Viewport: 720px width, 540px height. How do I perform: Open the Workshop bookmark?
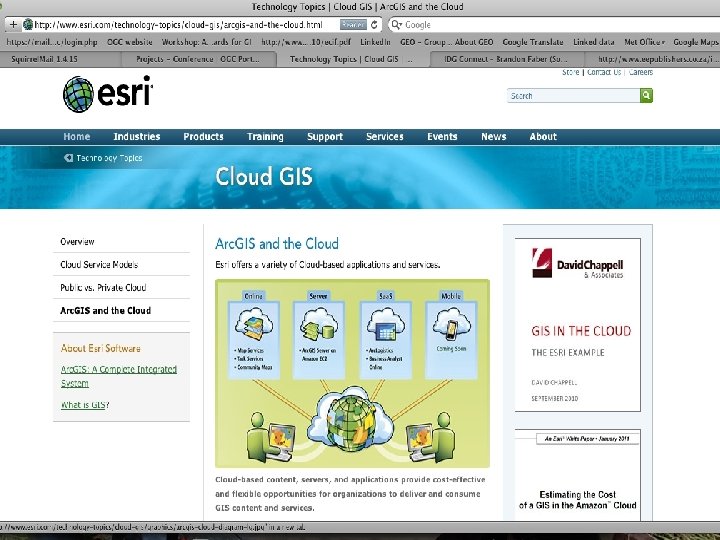click(x=207, y=42)
